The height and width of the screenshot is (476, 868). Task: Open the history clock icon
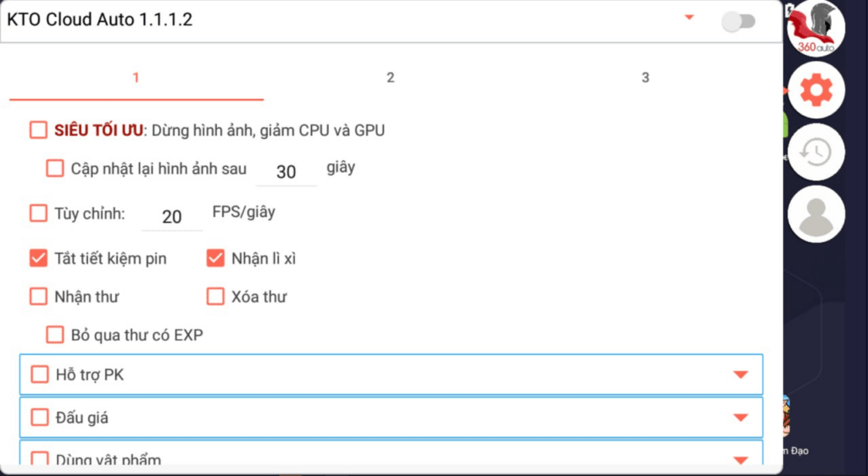click(x=816, y=152)
